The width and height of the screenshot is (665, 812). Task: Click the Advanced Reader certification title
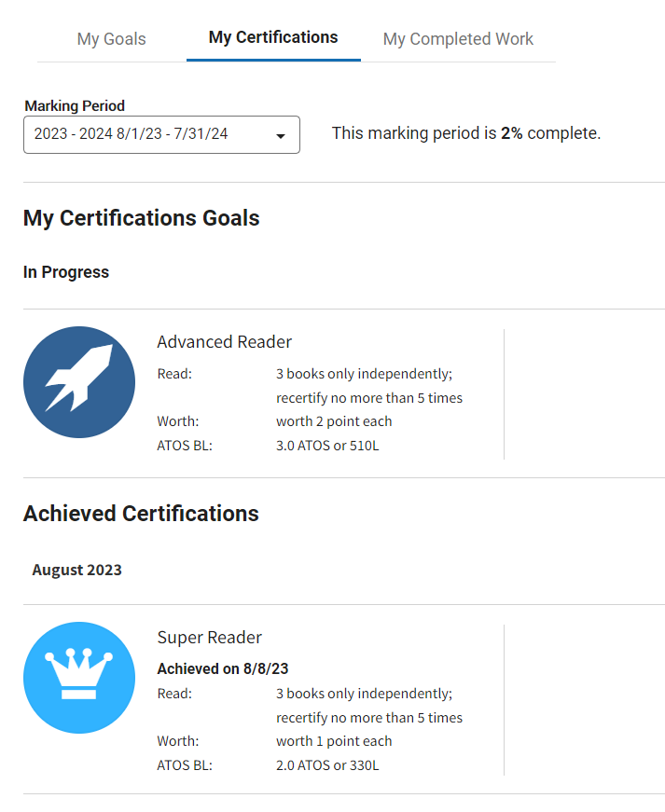click(224, 342)
